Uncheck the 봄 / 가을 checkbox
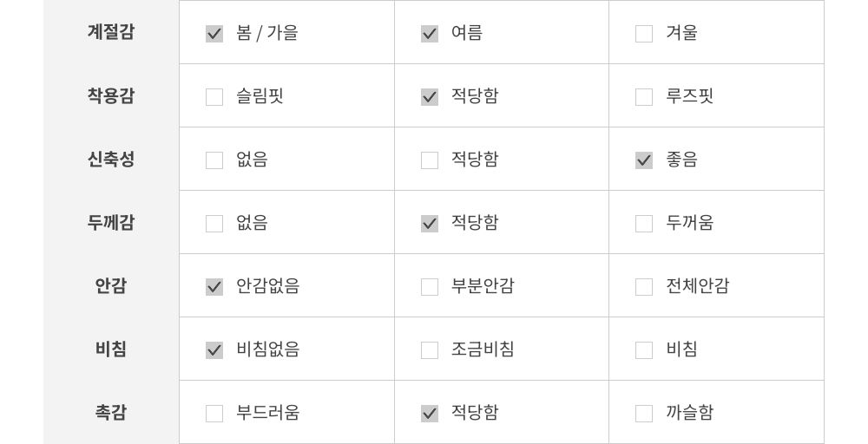 [214, 34]
